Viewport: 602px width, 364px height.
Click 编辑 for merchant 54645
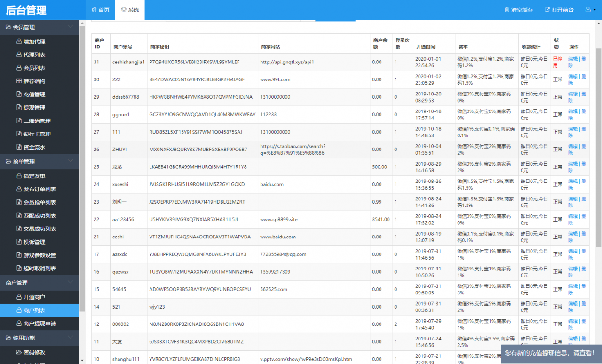tap(573, 286)
